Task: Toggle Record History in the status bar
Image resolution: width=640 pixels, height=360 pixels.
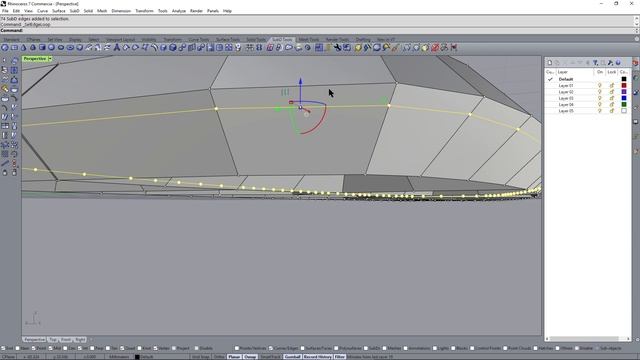Action: (318, 357)
